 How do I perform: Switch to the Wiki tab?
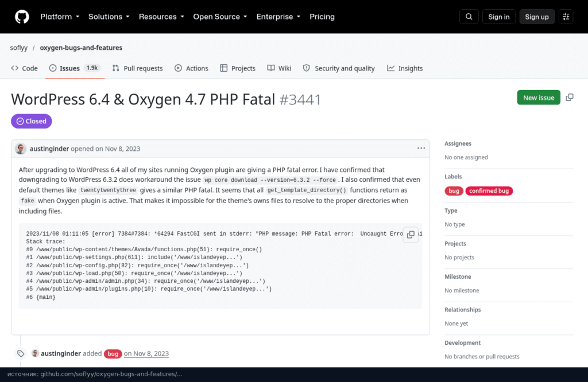tap(279, 68)
